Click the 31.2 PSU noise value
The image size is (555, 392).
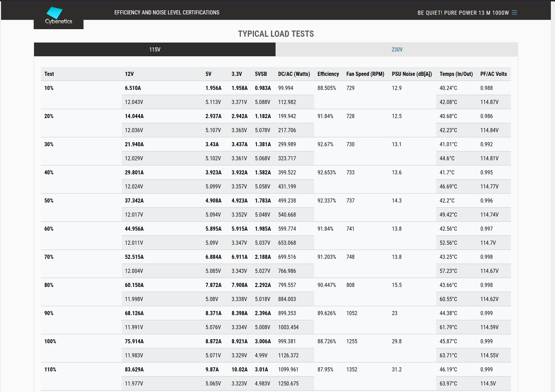(397, 369)
